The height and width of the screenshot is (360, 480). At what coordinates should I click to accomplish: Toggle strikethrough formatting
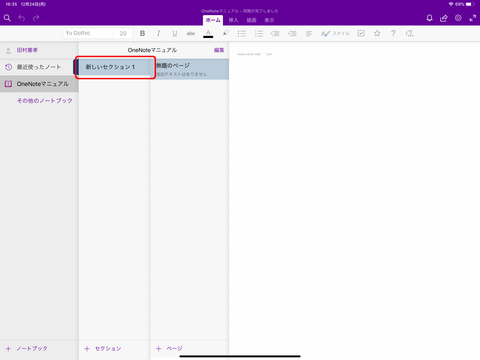(191, 33)
